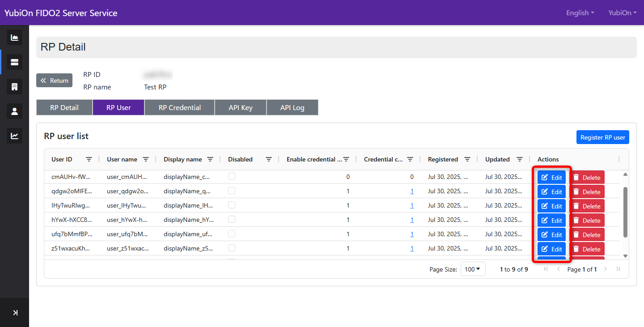Open credential count link for user_hYwX-h

pyautogui.click(x=412, y=220)
